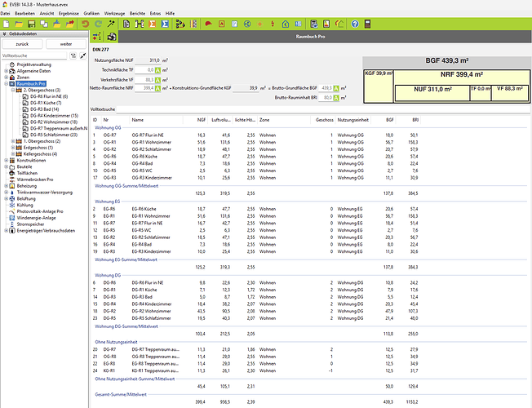Open the calculator icon in the toolbar
This screenshot has width=532, height=408.
(x=367, y=24)
